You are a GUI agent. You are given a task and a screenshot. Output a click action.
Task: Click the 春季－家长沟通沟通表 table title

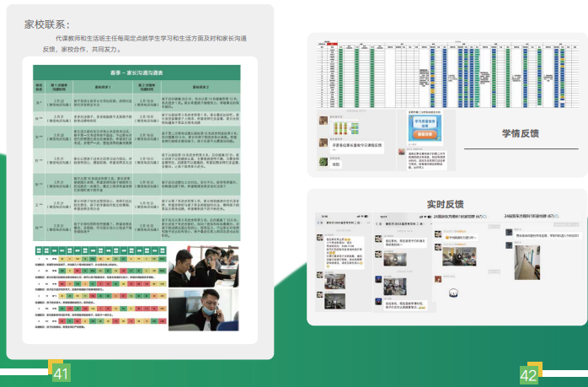coord(136,73)
